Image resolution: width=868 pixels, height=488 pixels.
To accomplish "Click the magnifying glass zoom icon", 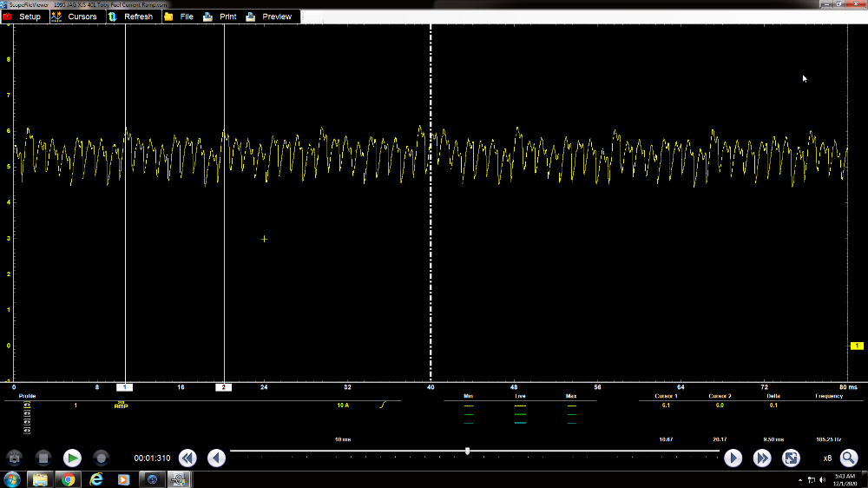I will [x=848, y=458].
